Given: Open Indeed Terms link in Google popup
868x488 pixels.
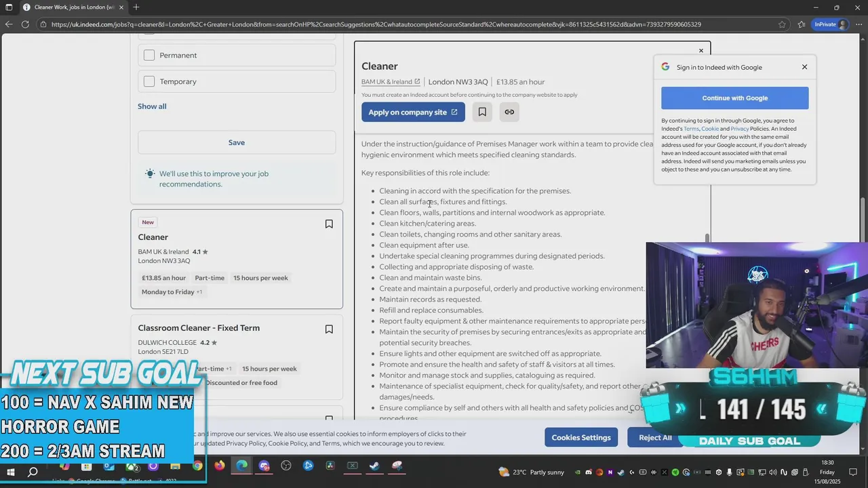Looking at the screenshot, I should tap(691, 129).
